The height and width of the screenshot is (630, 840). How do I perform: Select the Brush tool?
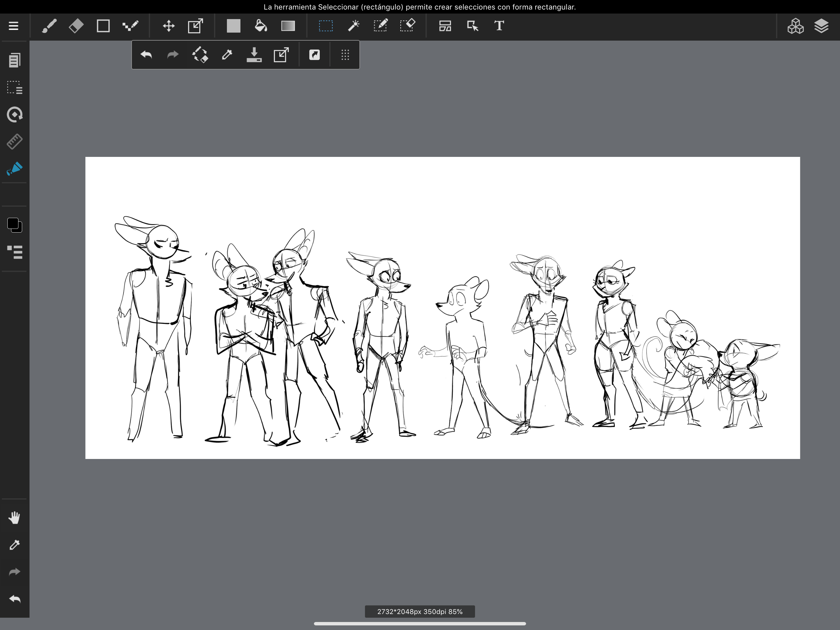[x=50, y=26]
